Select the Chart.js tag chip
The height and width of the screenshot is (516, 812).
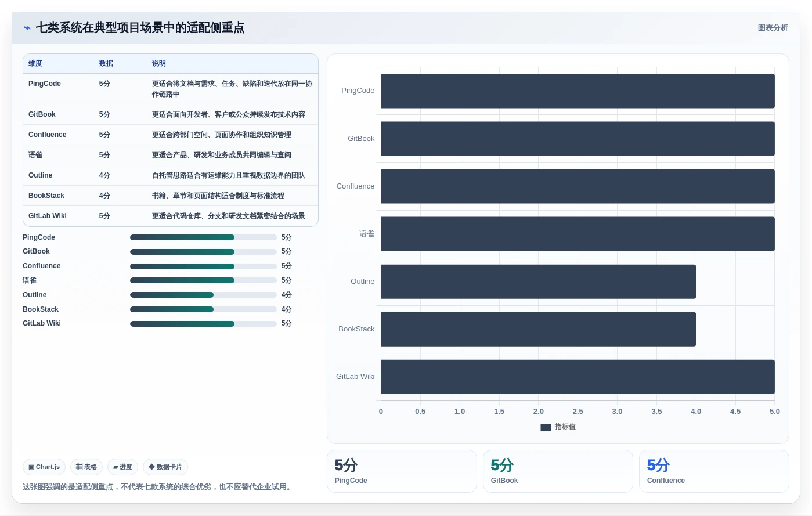(44, 467)
